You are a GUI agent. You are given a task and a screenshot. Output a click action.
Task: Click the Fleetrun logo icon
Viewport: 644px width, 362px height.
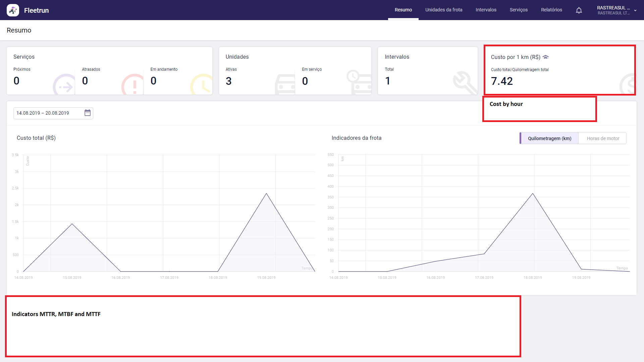[x=13, y=10]
